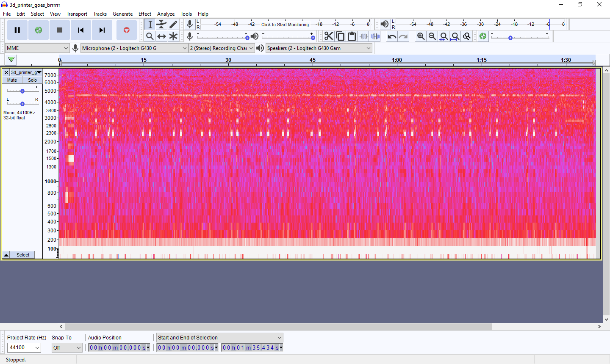Screen dimensions: 610x364
Task: Open the Microphone recording device dropdown
Action: click(134, 48)
